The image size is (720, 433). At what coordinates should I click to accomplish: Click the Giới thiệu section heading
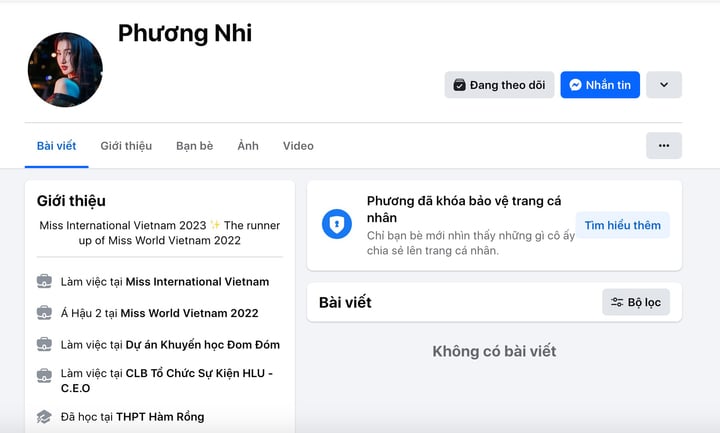(x=71, y=201)
